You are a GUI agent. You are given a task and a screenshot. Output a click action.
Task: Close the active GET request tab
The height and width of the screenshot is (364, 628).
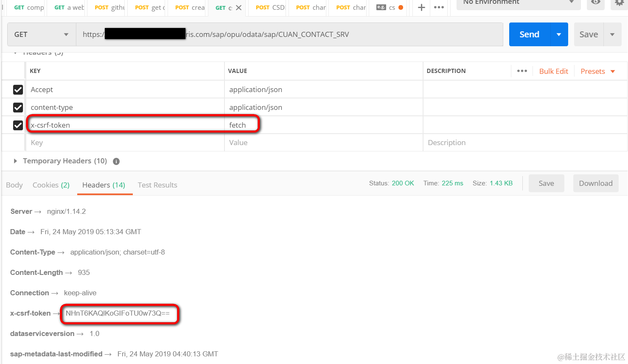click(x=239, y=8)
